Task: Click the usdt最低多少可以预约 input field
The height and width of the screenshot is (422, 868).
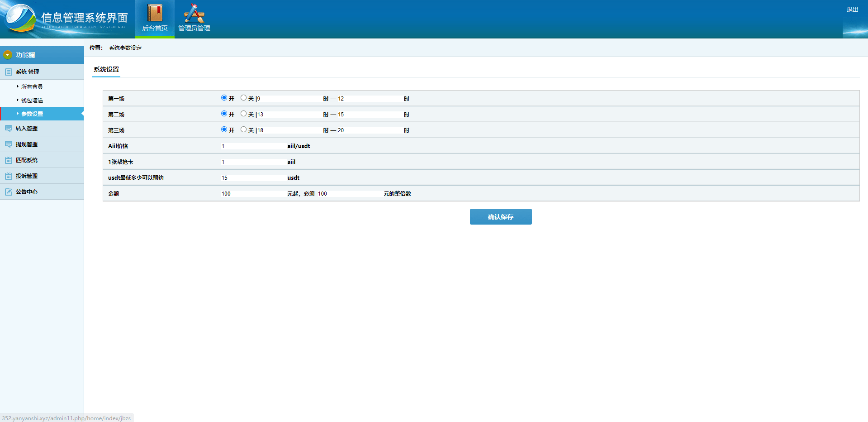Action: tap(252, 178)
